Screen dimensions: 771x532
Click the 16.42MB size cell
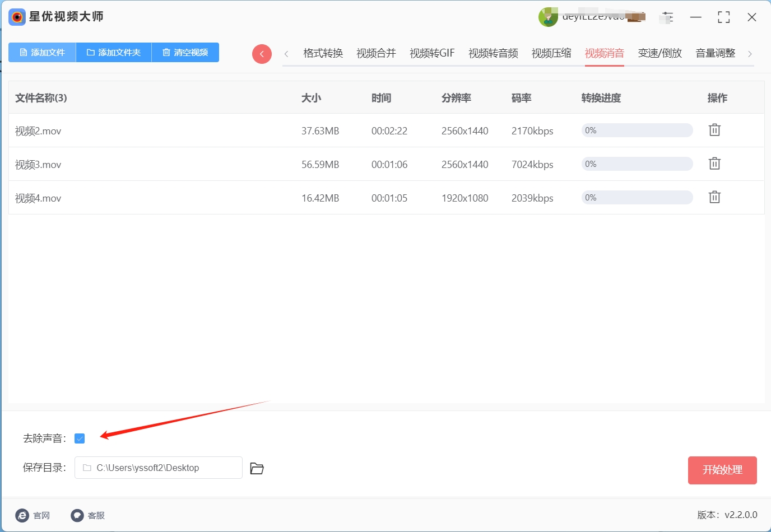click(x=321, y=198)
